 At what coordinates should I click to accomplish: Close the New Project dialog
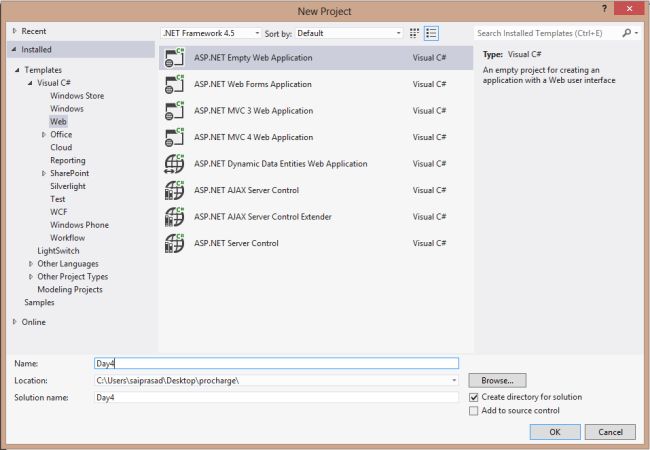pos(629,8)
